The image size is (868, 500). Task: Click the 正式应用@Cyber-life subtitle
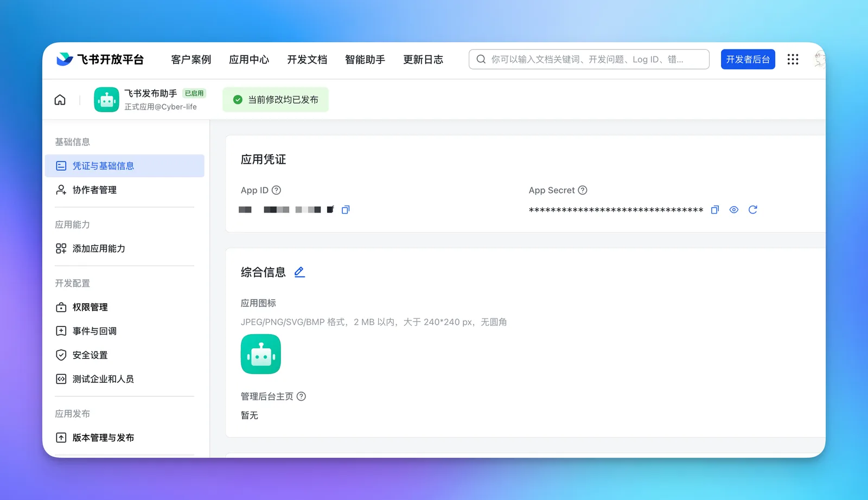(161, 107)
